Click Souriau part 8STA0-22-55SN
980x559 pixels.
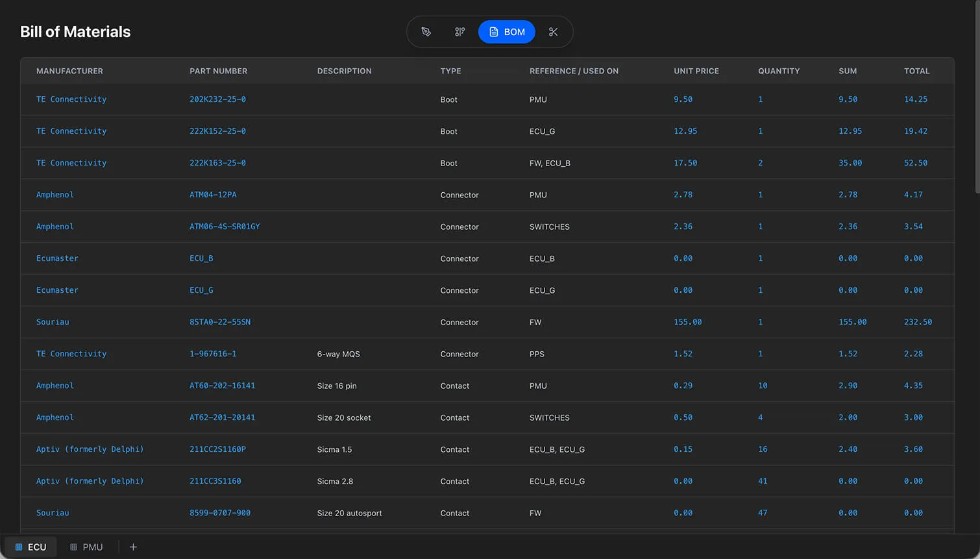tap(219, 322)
